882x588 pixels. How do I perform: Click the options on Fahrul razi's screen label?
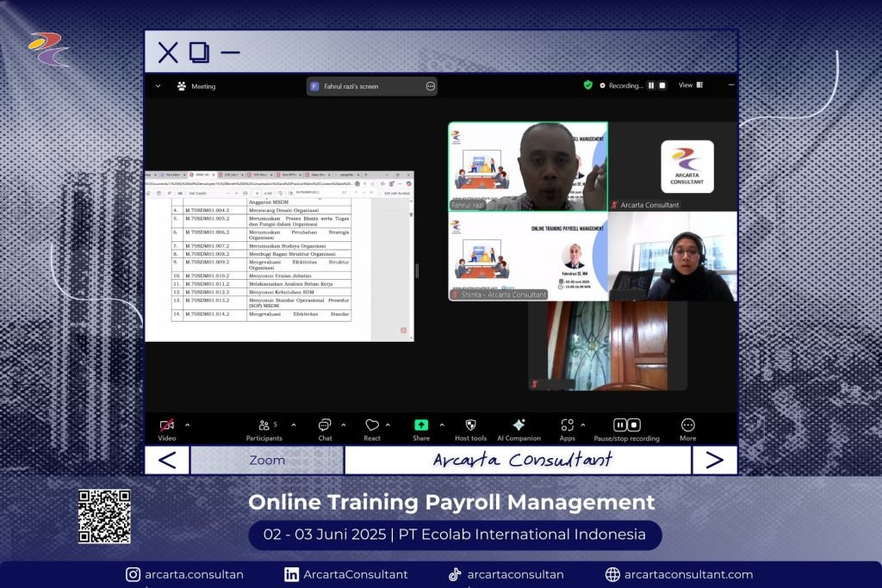(x=431, y=86)
